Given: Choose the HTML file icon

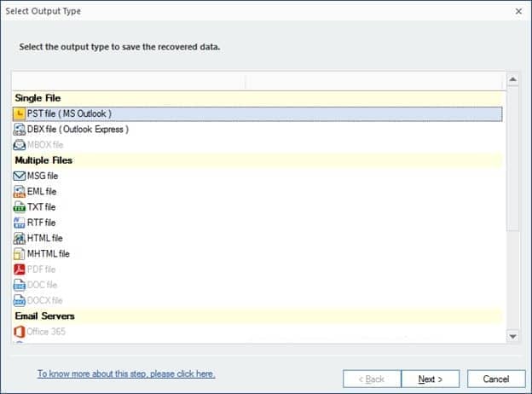Looking at the screenshot, I should point(20,238).
